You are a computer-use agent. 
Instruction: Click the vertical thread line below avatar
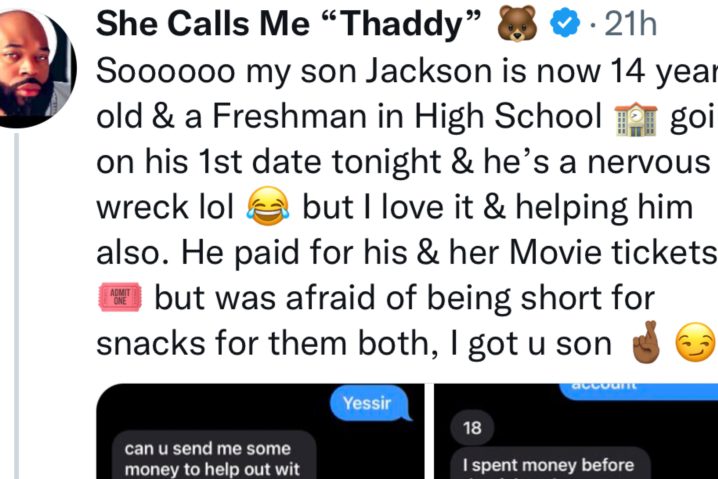(x=16, y=306)
